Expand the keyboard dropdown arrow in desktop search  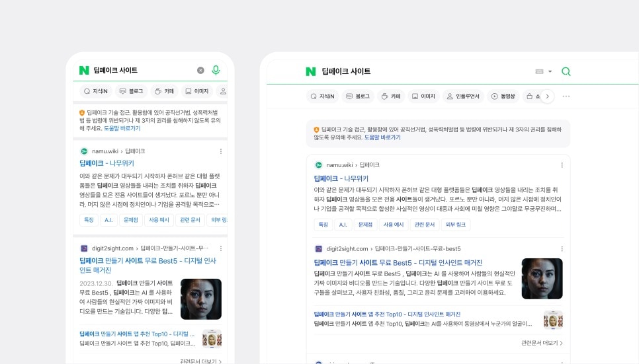click(x=550, y=71)
